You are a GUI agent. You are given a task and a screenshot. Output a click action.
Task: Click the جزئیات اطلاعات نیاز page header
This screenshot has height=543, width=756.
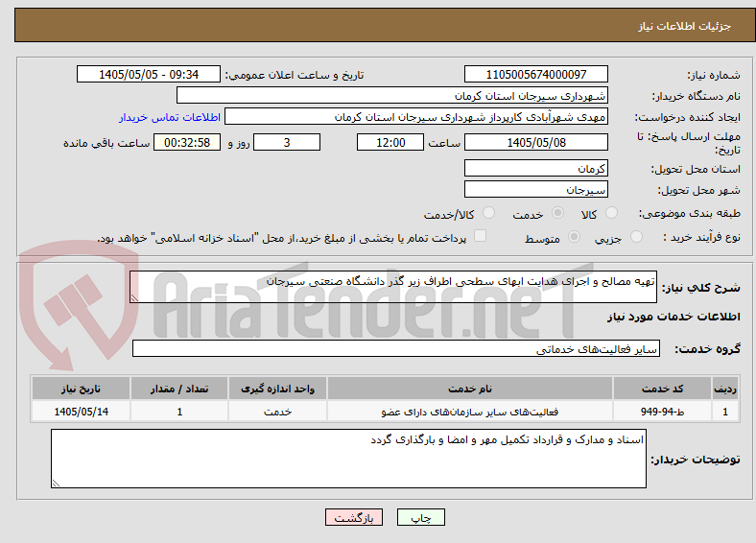click(685, 26)
